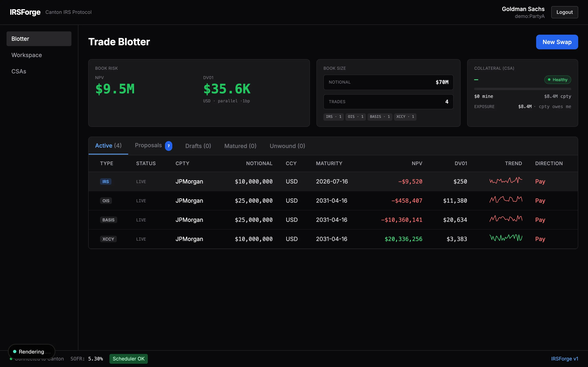Screen dimensions: 588x367
Task: Click the Logout button
Action: click(564, 12)
